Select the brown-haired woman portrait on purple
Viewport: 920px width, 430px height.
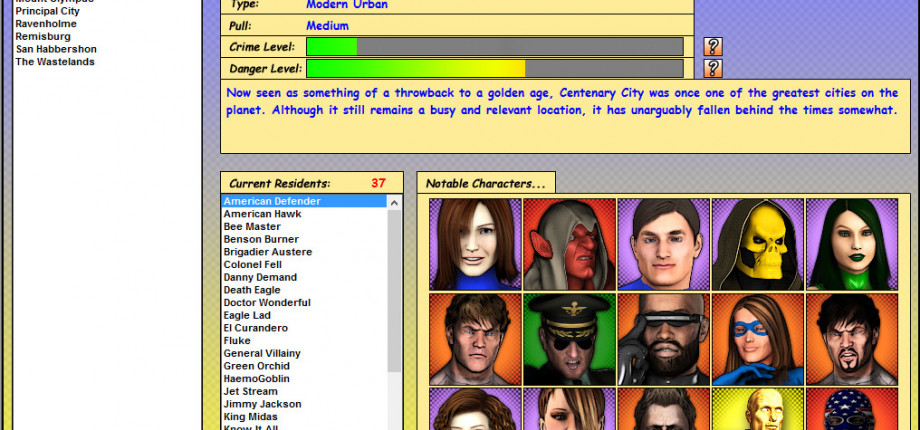(475, 244)
